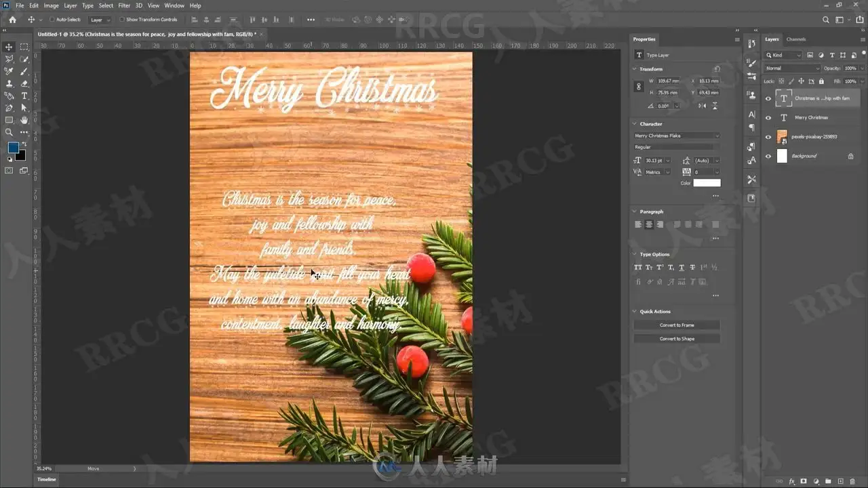
Task: Collapse the Quick Actions section
Action: tap(635, 312)
